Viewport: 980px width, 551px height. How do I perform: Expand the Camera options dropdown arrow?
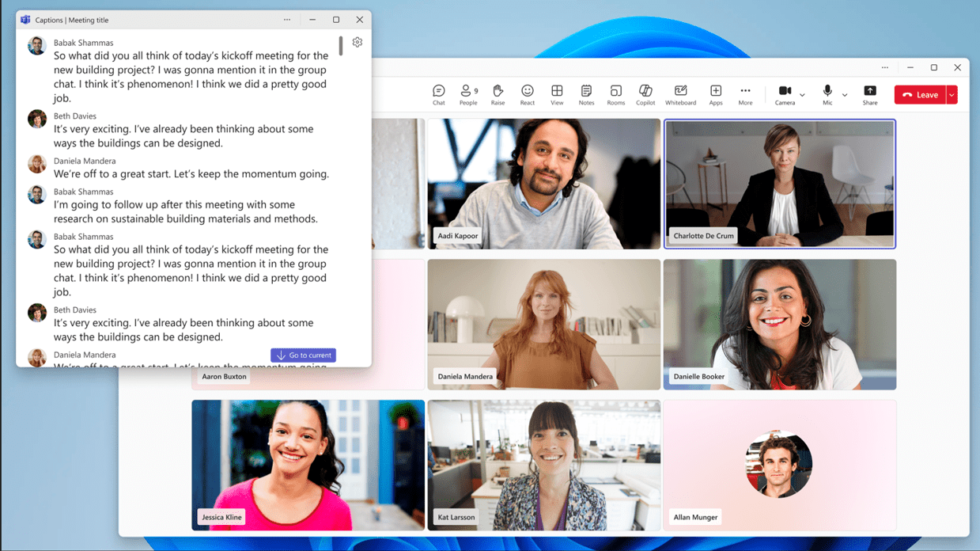coord(802,96)
